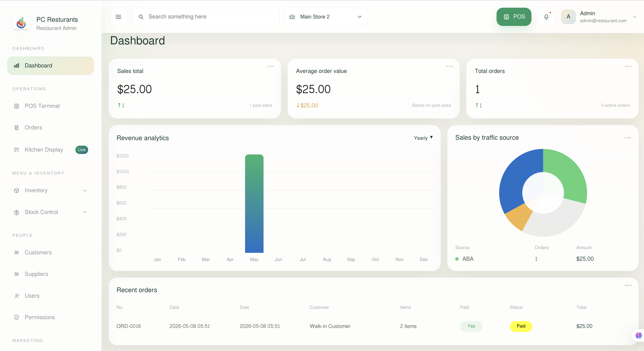Click the Admin avatar A

568,17
